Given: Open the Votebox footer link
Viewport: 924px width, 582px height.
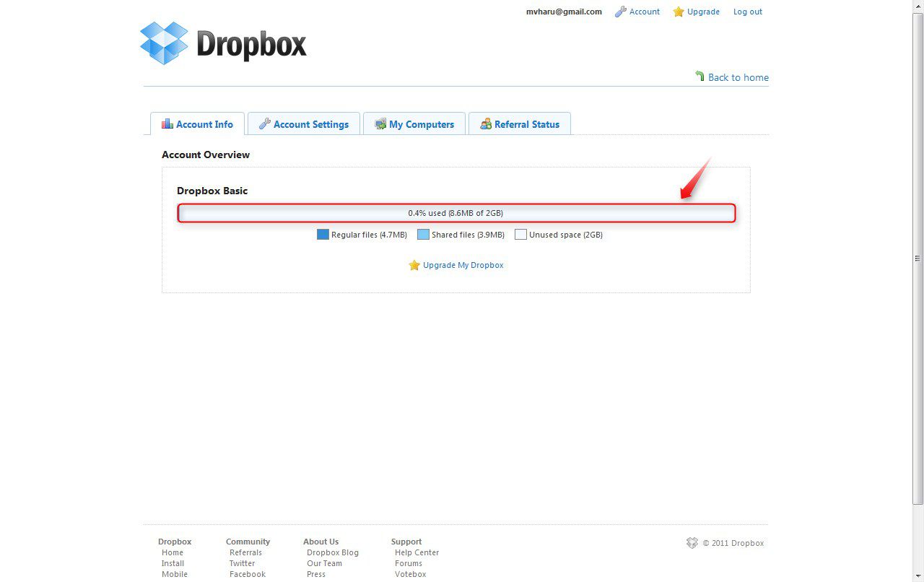Looking at the screenshot, I should [x=410, y=574].
